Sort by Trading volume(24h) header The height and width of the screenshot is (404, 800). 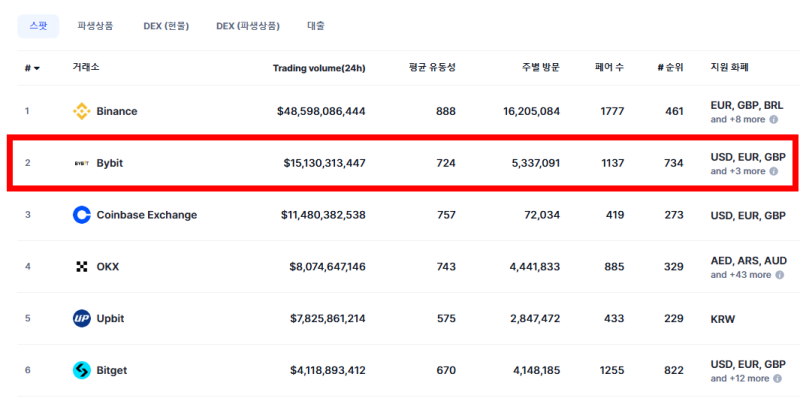coord(319,68)
